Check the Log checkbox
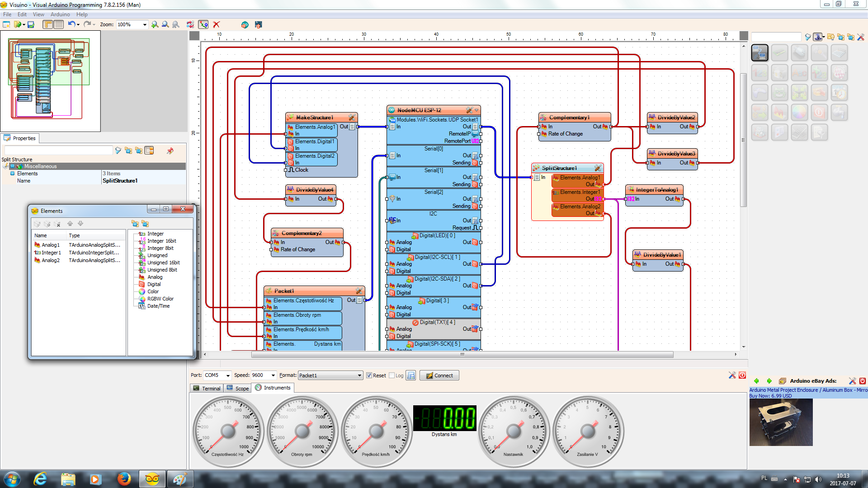Screen dimensions: 868x488 392,375
